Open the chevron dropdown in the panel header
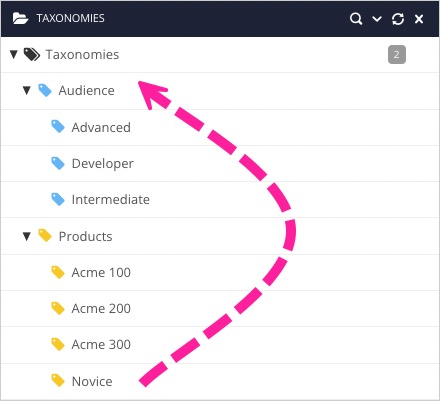The width and height of the screenshot is (440, 401). coord(377,19)
